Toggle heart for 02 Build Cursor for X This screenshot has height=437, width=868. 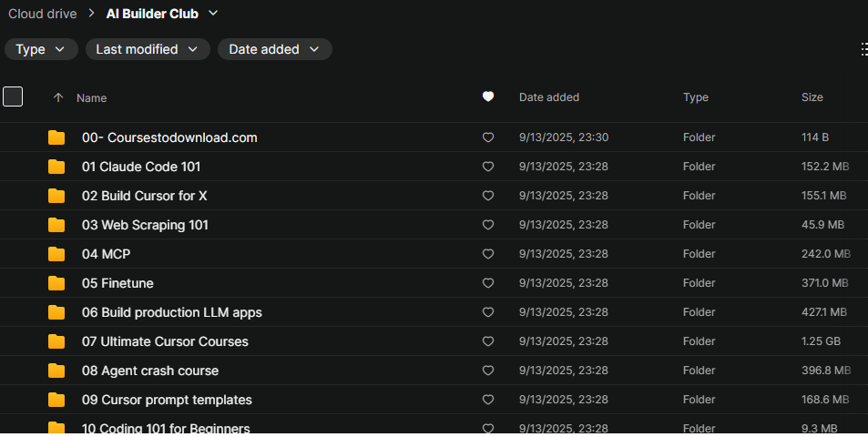487,196
